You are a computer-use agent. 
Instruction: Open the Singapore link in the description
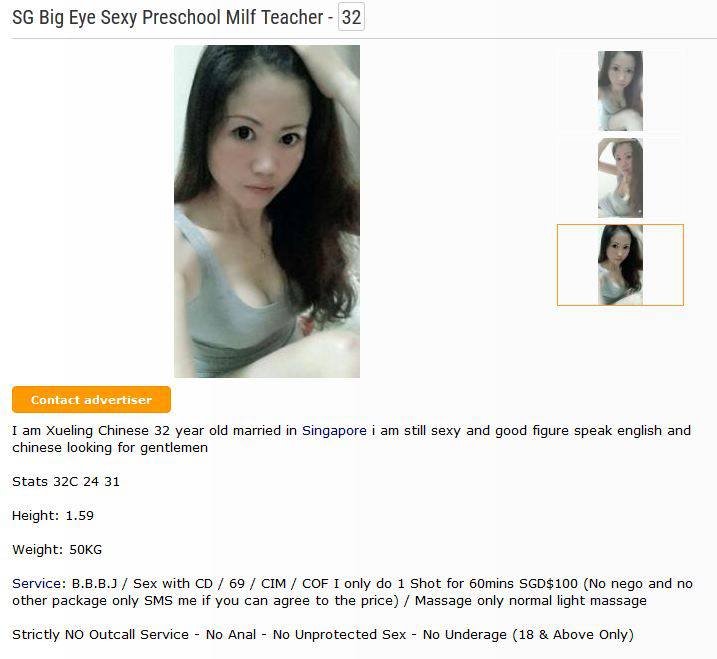click(x=334, y=431)
